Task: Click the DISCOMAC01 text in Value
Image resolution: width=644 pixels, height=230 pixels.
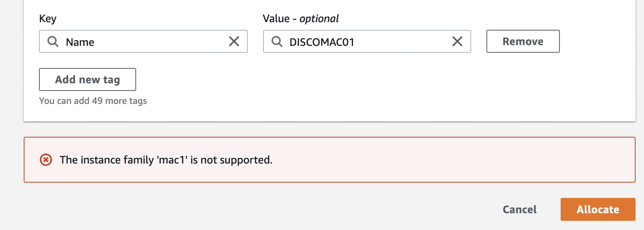Action: click(322, 42)
